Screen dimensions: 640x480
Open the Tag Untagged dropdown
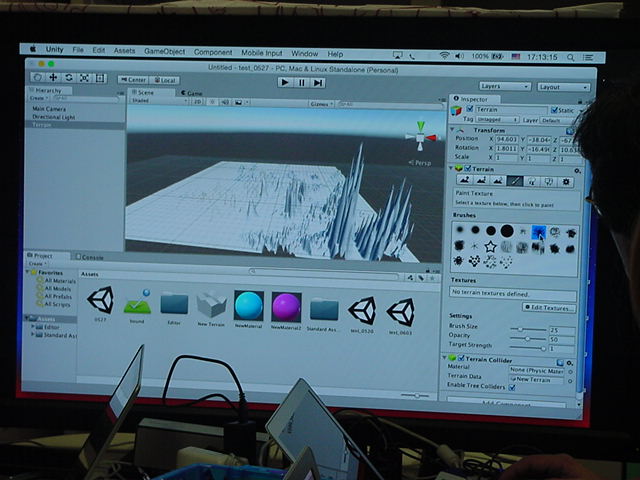497,120
